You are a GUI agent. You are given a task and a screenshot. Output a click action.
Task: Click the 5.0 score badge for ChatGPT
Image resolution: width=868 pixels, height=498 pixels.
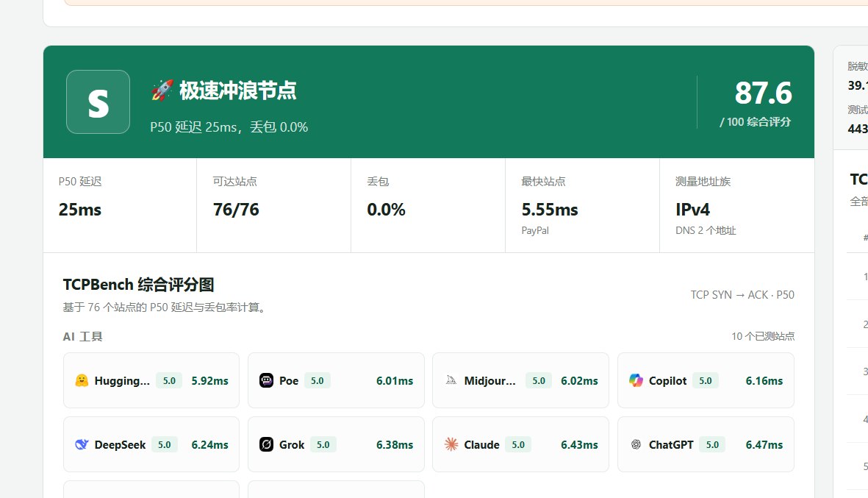(x=712, y=444)
